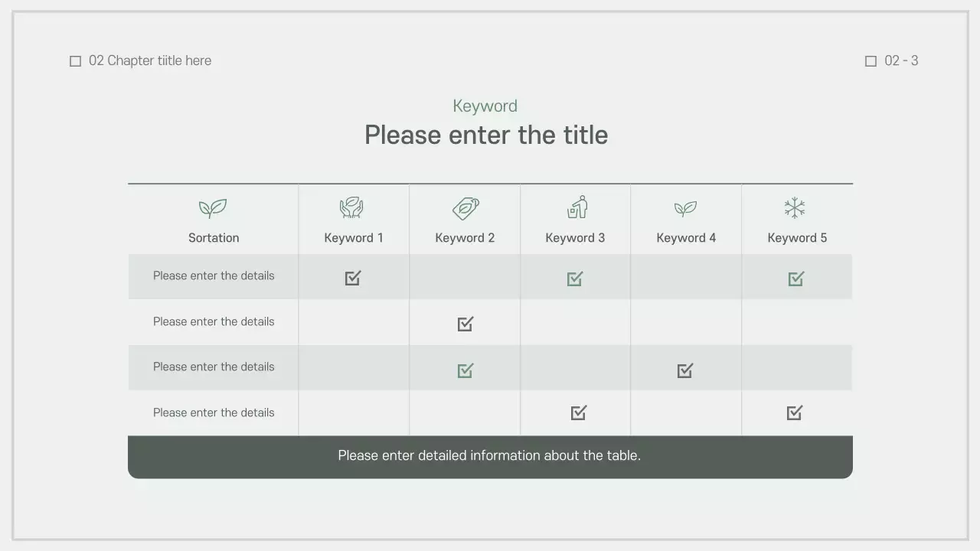Click the square icon beside the chapter title
Image resolution: width=980 pixels, height=551 pixels.
click(76, 61)
